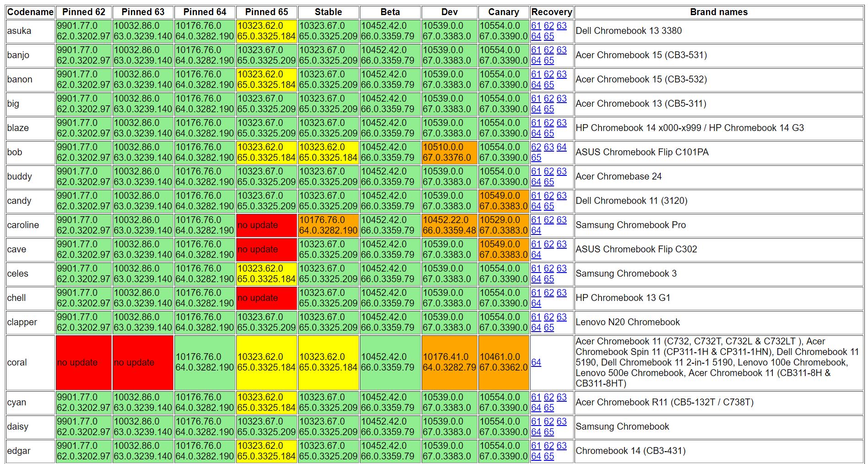This screenshot has width=868, height=464.
Task: Open recovery link 64 in the buddy row
Action: (x=536, y=182)
